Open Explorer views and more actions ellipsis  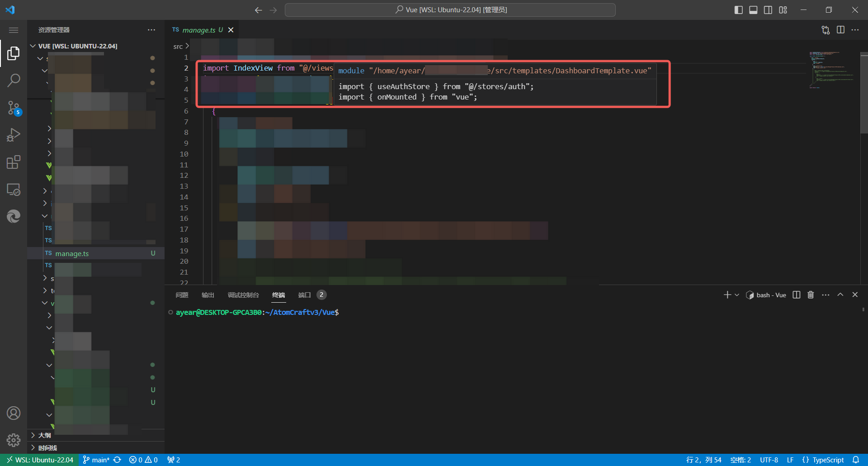[x=151, y=30]
